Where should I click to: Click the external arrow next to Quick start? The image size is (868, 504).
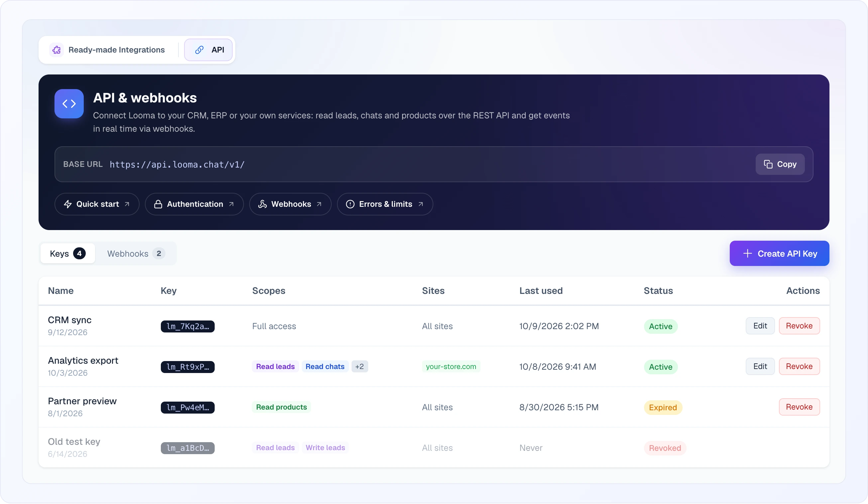coord(127,204)
